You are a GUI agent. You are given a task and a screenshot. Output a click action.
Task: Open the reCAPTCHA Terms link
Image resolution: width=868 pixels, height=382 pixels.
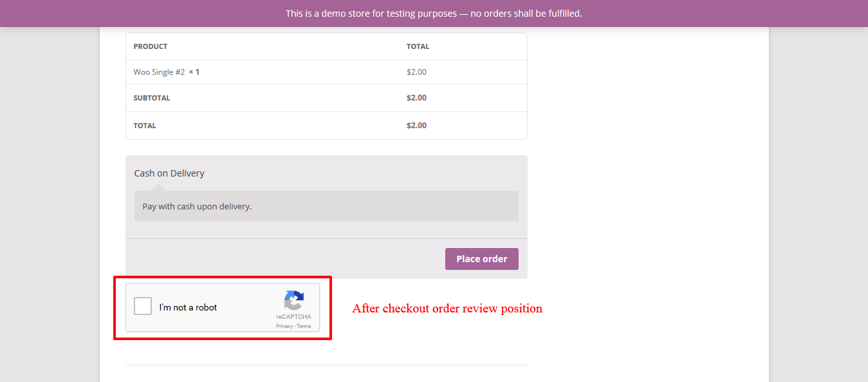pyautogui.click(x=304, y=326)
